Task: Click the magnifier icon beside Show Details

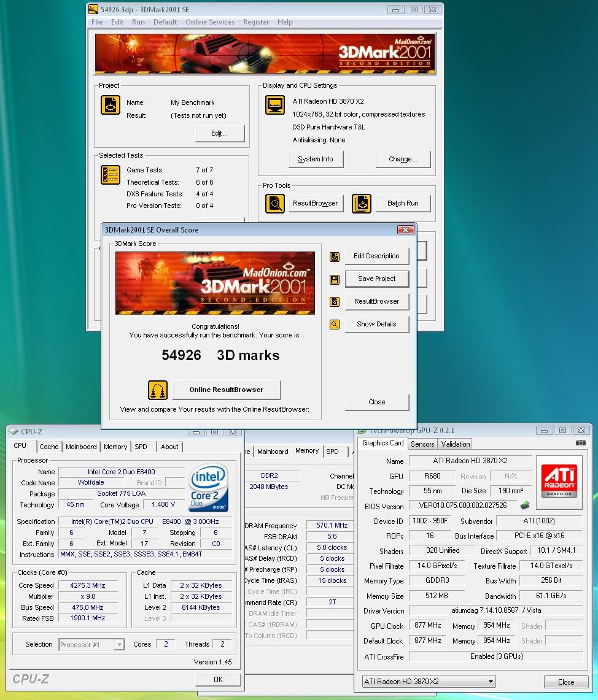Action: point(335,325)
